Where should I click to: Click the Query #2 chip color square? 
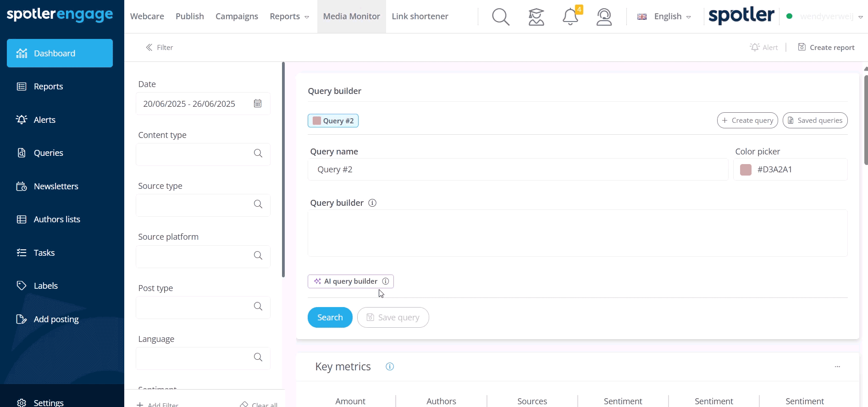pos(317,121)
